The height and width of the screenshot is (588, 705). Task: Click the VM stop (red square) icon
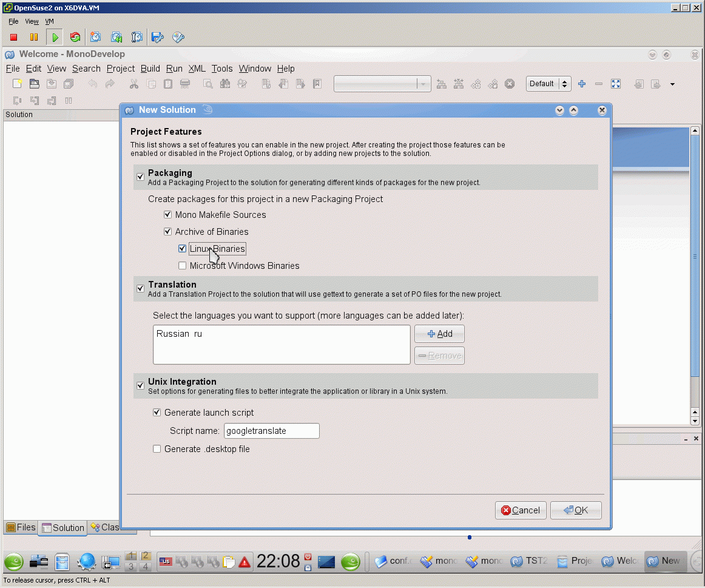click(13, 37)
